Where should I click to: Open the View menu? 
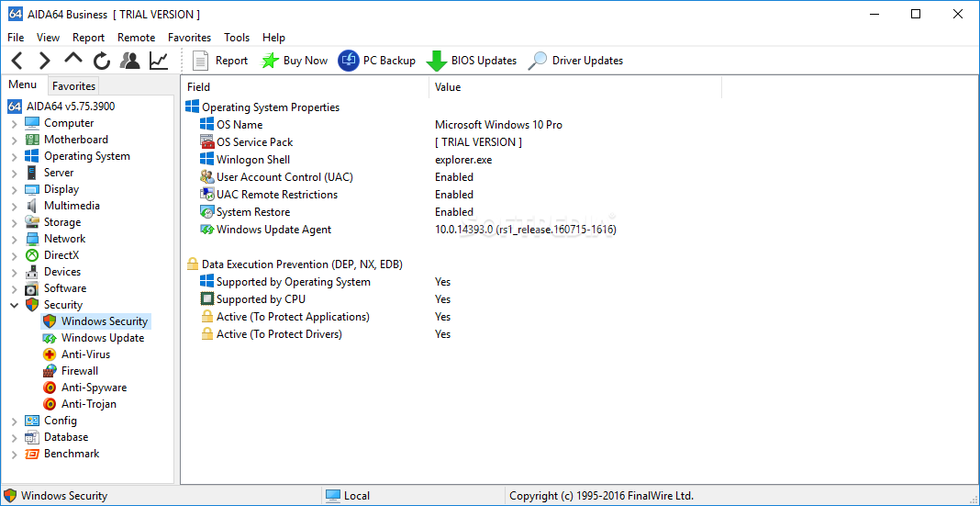[48, 38]
